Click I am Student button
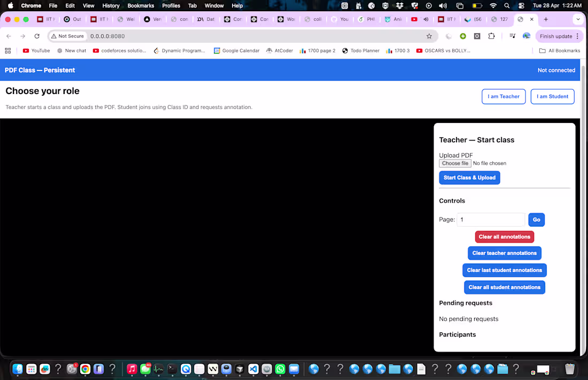Screen dimensions: 588x380 click(552, 96)
